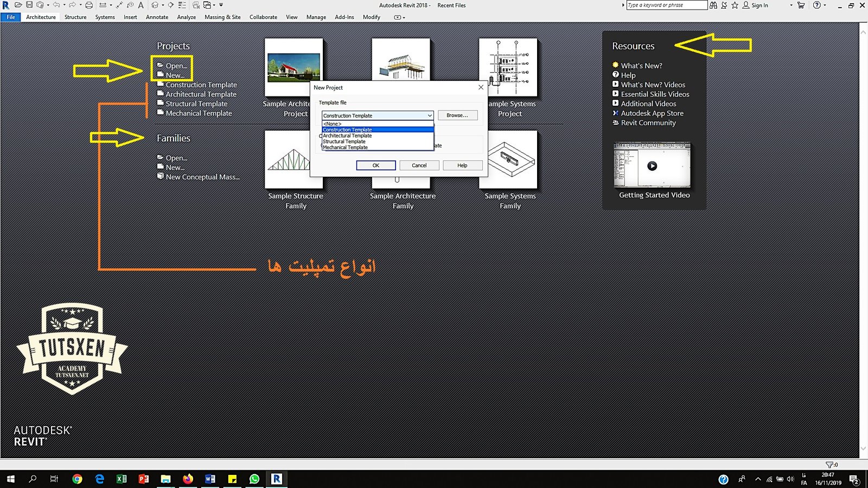Screen dimensions: 868x488
Task: Click the Open folder quick-access icon
Action: click(18, 5)
